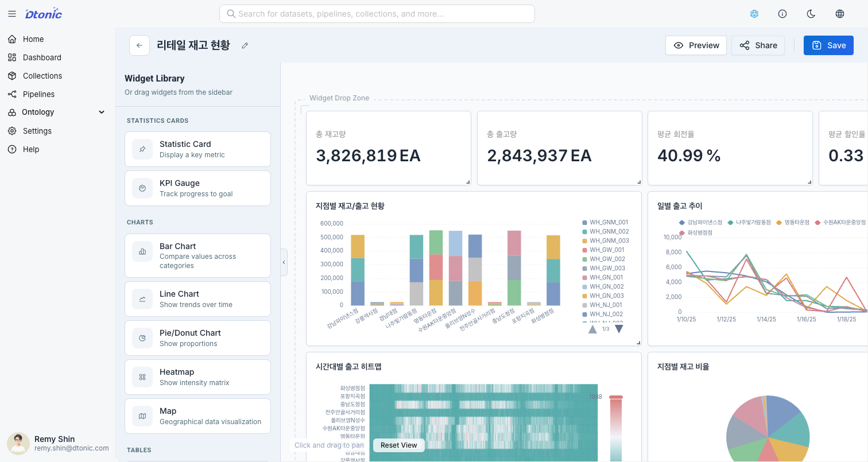Edit dashboard title with pencil icon
Viewport: 868px width, 462px height.
245,45
